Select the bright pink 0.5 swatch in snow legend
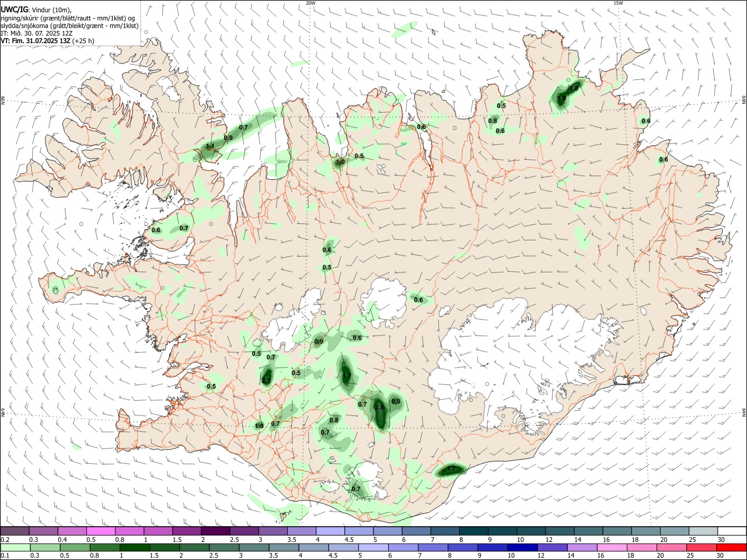 [101, 531]
